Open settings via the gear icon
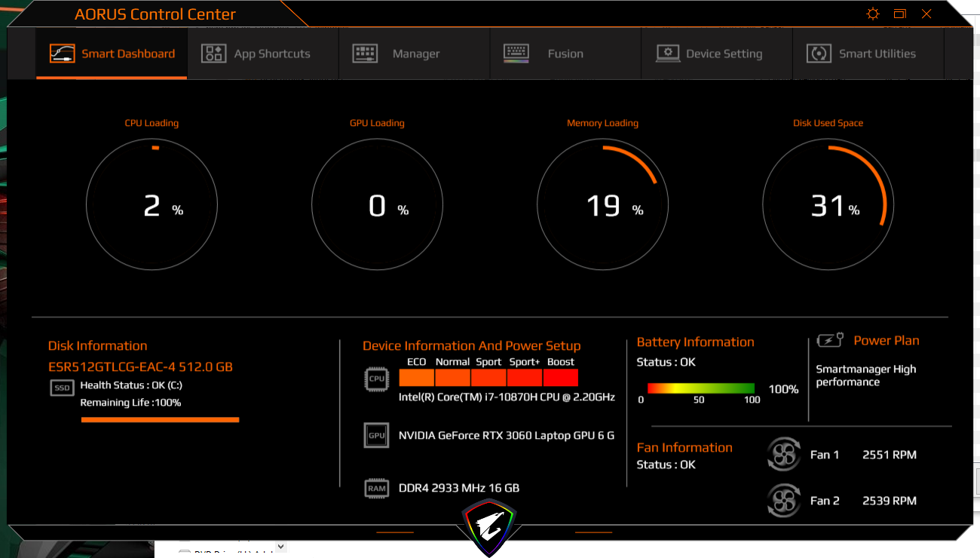This screenshot has height=558, width=980. [873, 14]
